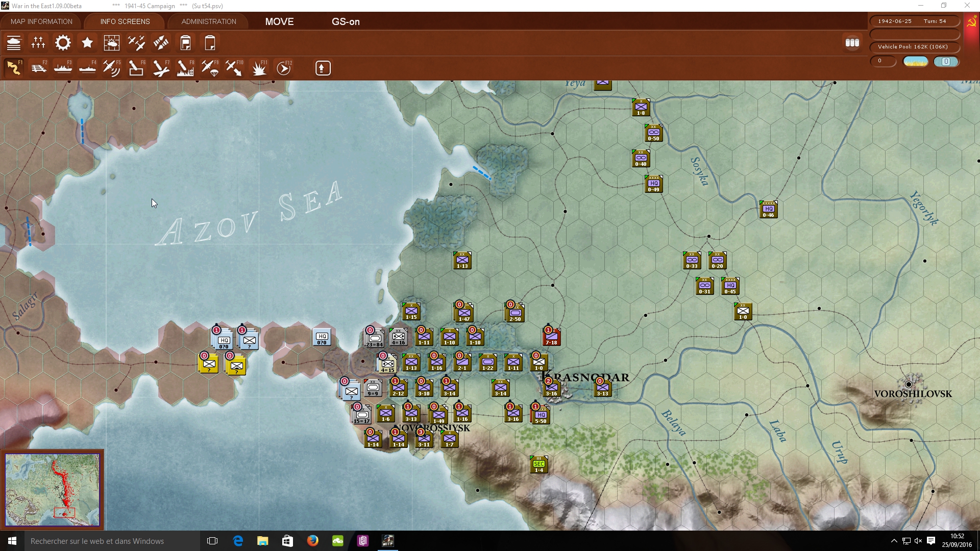
Task: Open the ADMINISTRATION tab
Action: (209, 21)
